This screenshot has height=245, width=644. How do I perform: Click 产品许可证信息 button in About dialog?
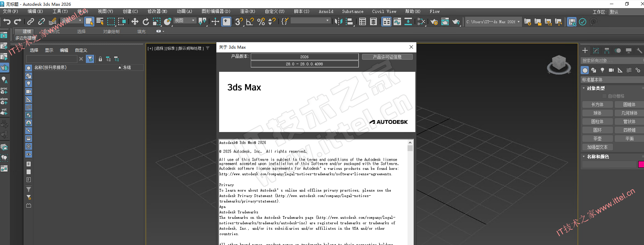tap(387, 57)
